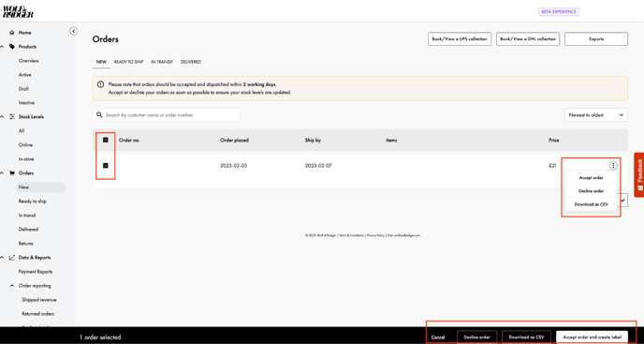
Task: Switch to the READY TO SHIP tab
Action: [x=128, y=62]
